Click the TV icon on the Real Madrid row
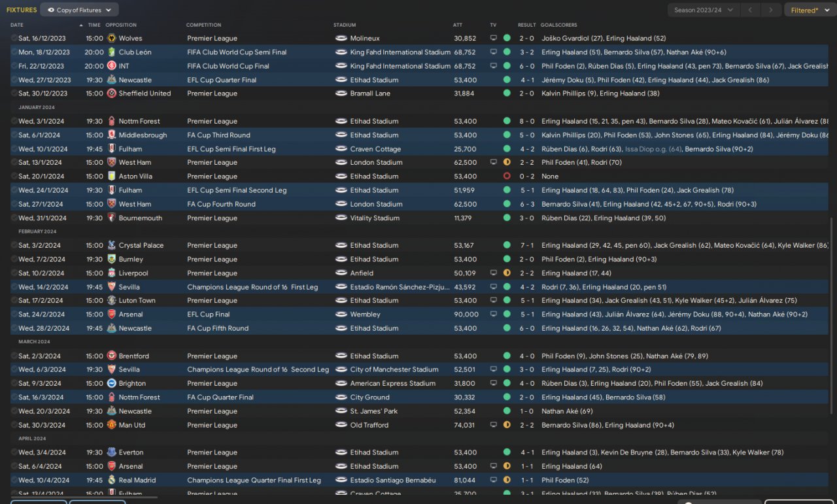 [494, 480]
